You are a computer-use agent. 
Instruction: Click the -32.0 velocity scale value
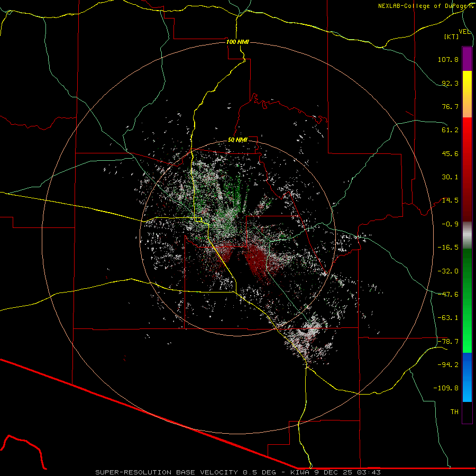pos(448,271)
